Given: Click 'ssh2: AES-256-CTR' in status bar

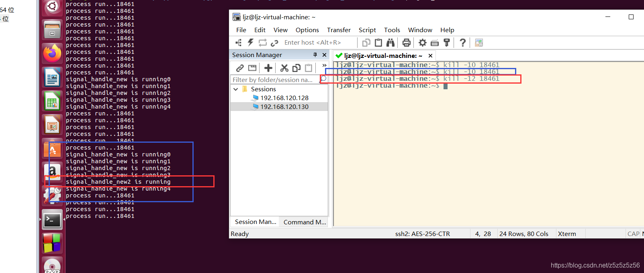Looking at the screenshot, I should pos(423,234).
